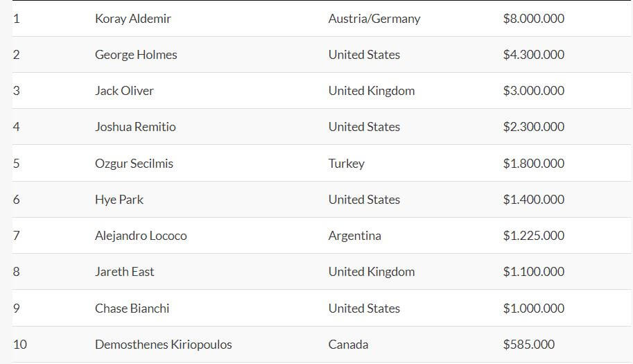Viewport: 633px width, 364px height.
Task: Select the Turkey country cell
Action: (347, 164)
